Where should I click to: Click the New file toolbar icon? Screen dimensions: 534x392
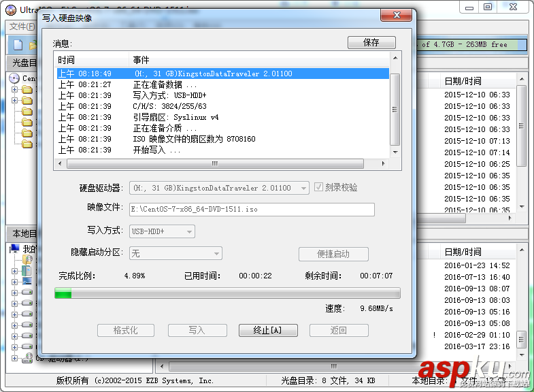(18, 45)
